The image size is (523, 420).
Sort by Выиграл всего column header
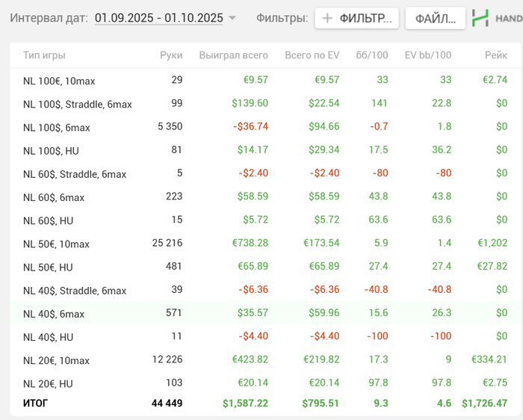point(233,55)
